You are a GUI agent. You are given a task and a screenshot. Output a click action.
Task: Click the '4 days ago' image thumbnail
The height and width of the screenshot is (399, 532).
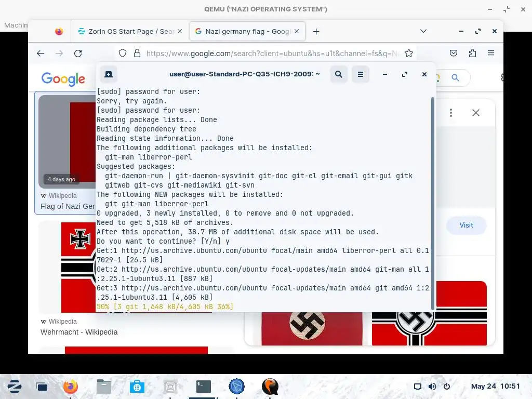tap(67, 142)
